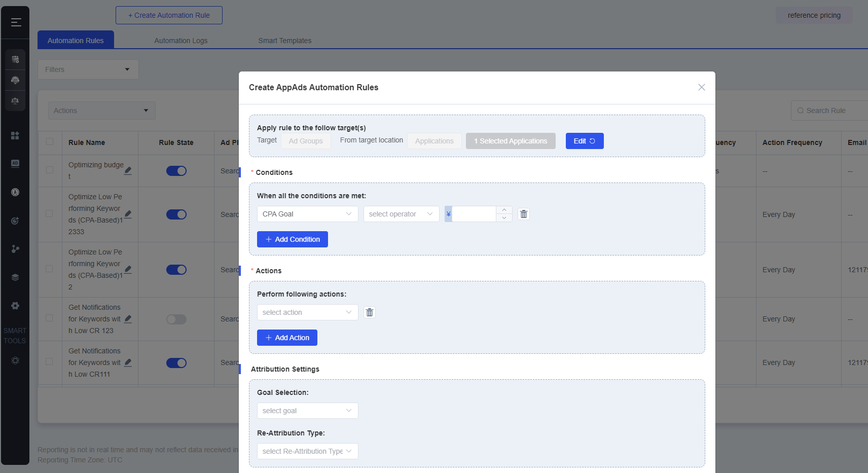Open the Actions bulk dropdown
The height and width of the screenshot is (473, 868).
(102, 111)
